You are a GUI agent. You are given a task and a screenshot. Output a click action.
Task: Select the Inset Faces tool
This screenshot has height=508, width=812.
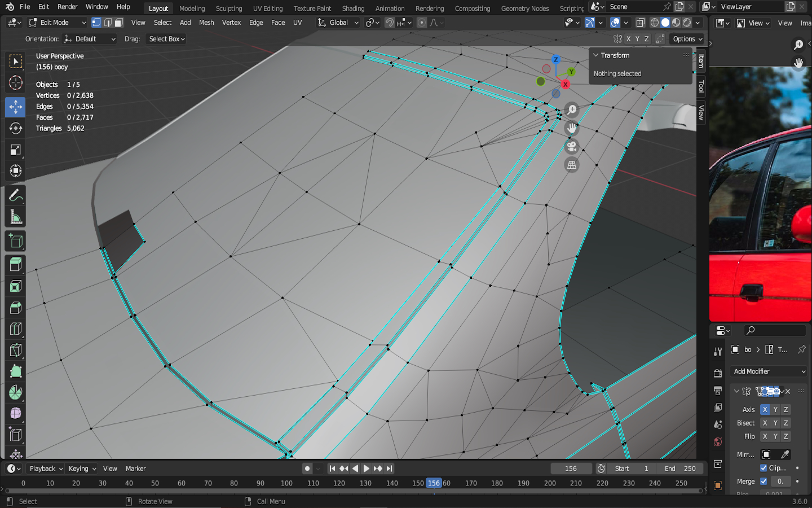point(16,286)
